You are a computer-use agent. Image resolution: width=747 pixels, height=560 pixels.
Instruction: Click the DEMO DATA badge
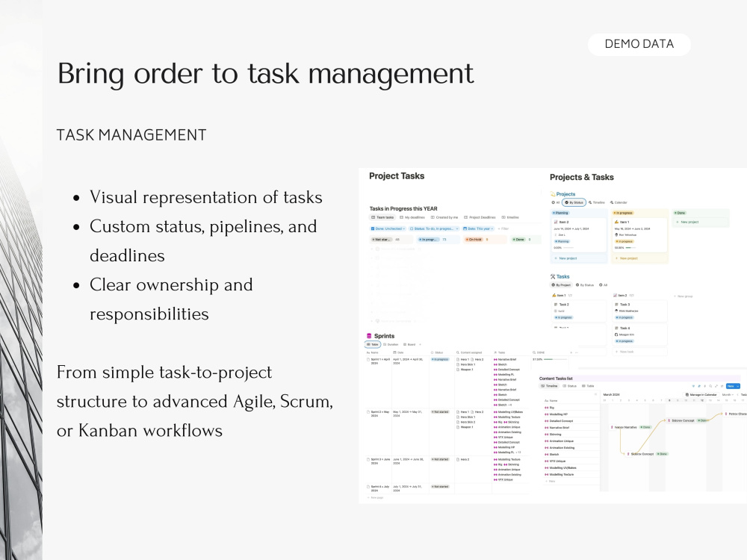(x=639, y=44)
